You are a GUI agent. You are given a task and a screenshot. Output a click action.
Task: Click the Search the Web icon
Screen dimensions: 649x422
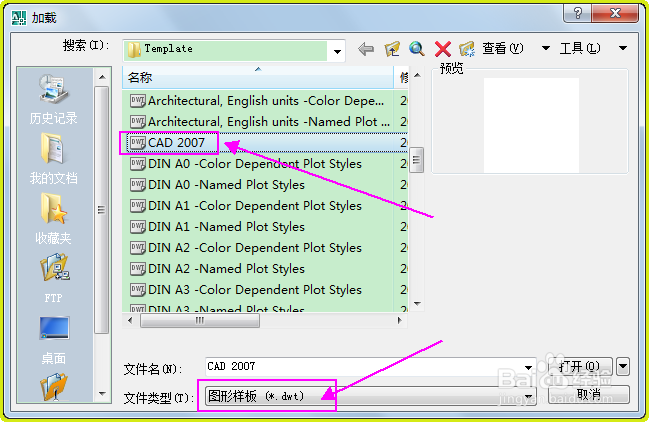(x=417, y=49)
